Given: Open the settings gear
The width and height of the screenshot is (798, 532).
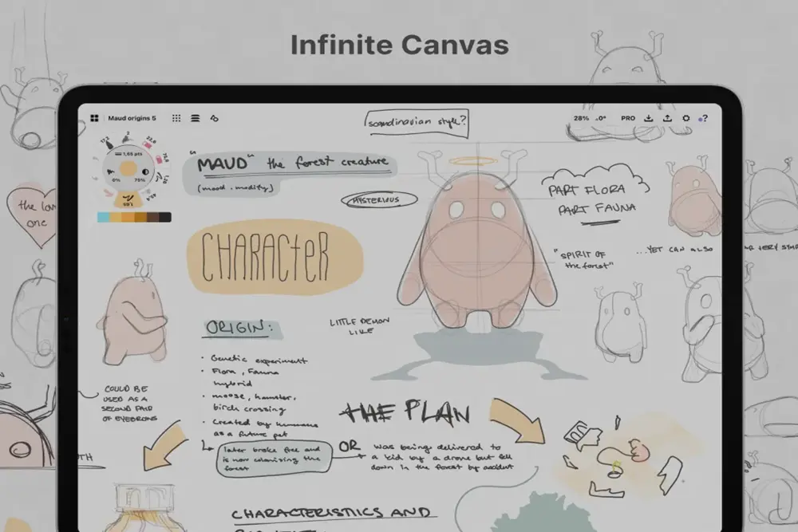Looking at the screenshot, I should click(685, 118).
